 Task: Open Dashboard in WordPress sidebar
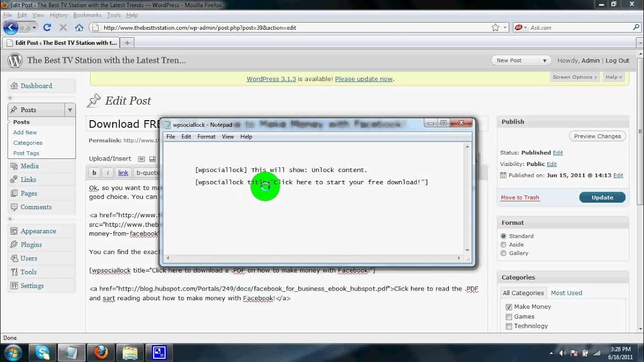[x=36, y=86]
